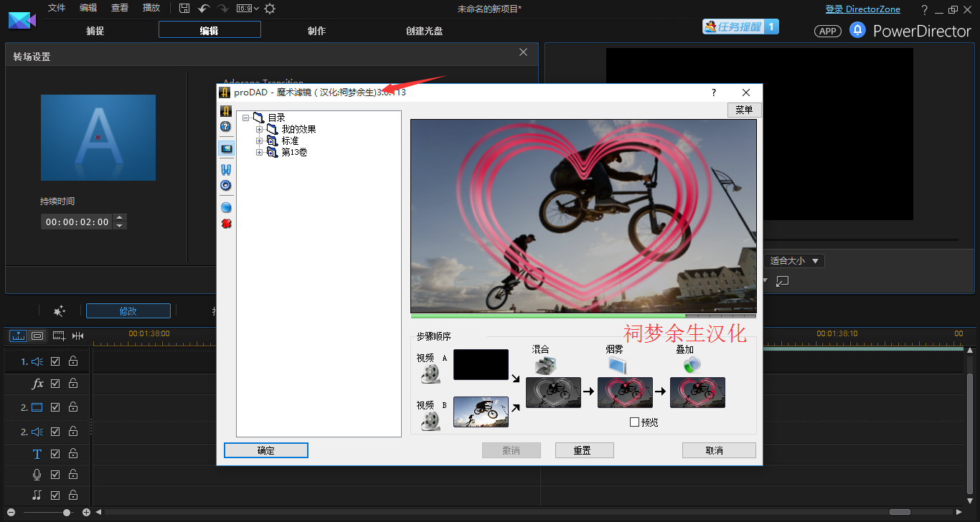The width and height of the screenshot is (980, 522).
Task: Open the help question mark icon
Action: tap(225, 126)
